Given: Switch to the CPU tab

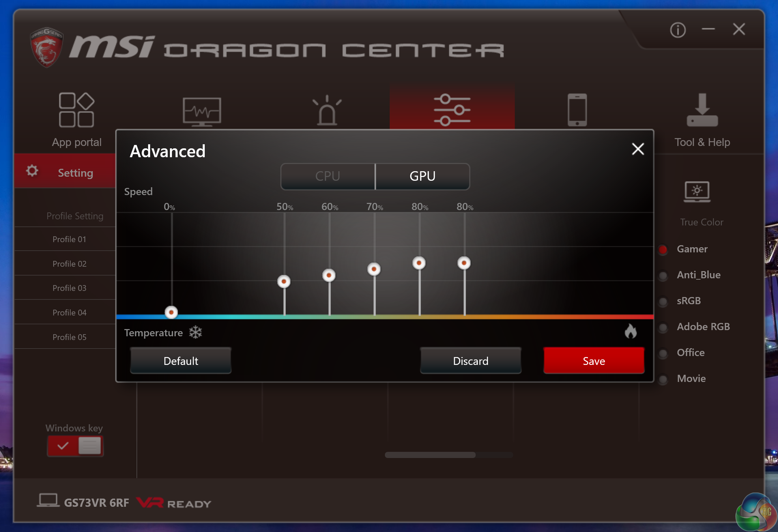Looking at the screenshot, I should pos(328,176).
